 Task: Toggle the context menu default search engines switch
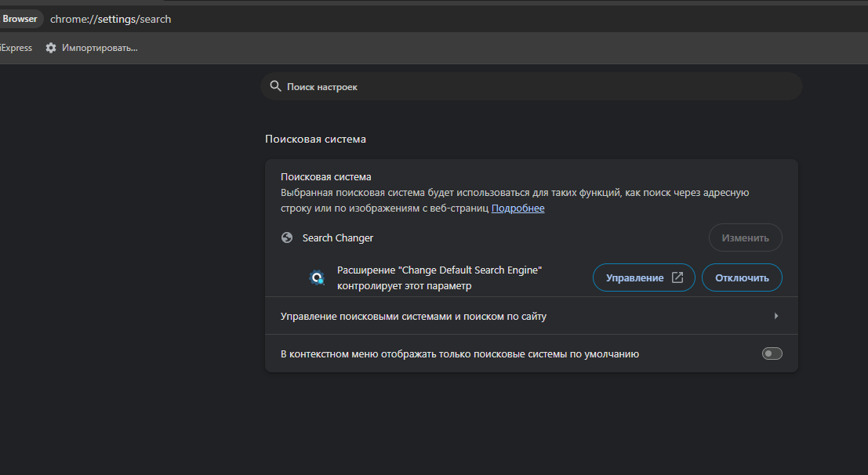[772, 354]
